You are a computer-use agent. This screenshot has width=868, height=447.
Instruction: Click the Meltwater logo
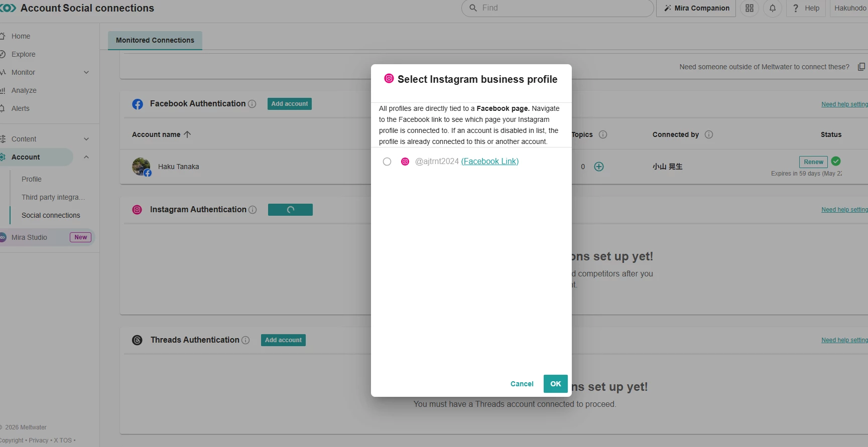click(x=8, y=8)
